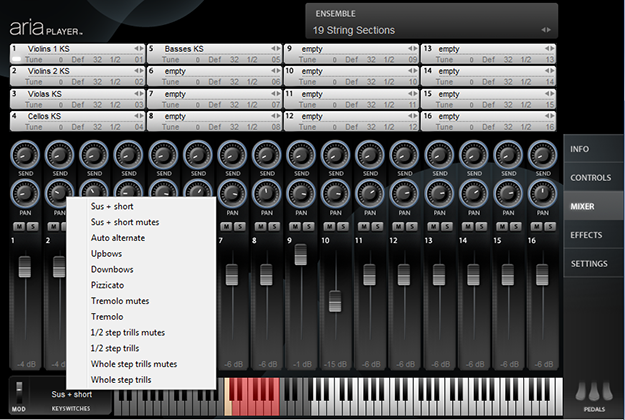The width and height of the screenshot is (625, 420).
Task: Choose Upbows from the popup menu
Action: coord(141,254)
